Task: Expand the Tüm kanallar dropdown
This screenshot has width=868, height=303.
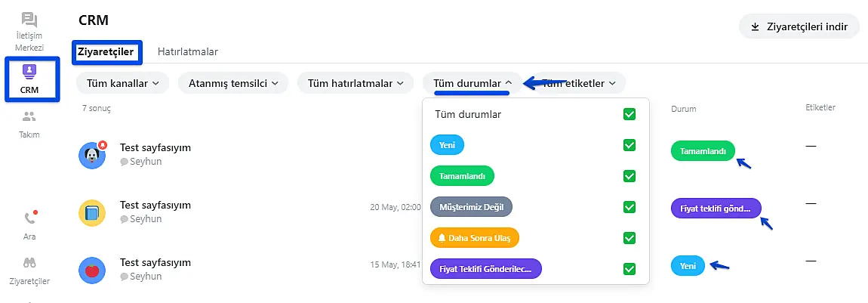Action: pyautogui.click(x=122, y=83)
